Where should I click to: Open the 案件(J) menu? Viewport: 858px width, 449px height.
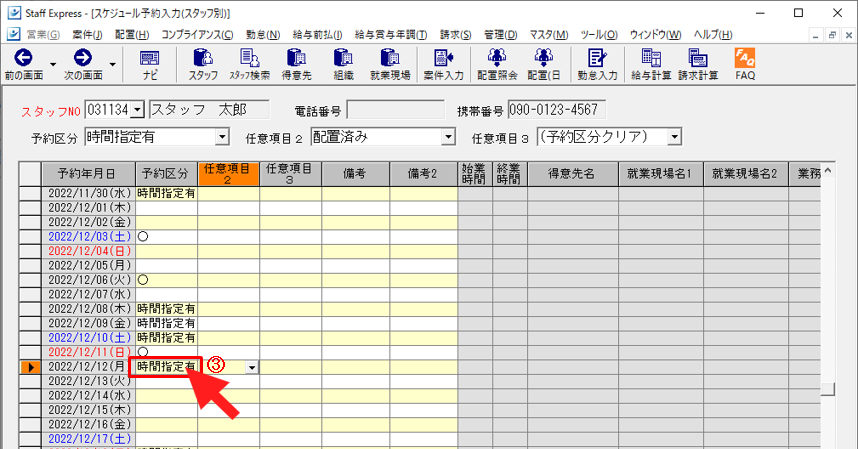[x=87, y=35]
